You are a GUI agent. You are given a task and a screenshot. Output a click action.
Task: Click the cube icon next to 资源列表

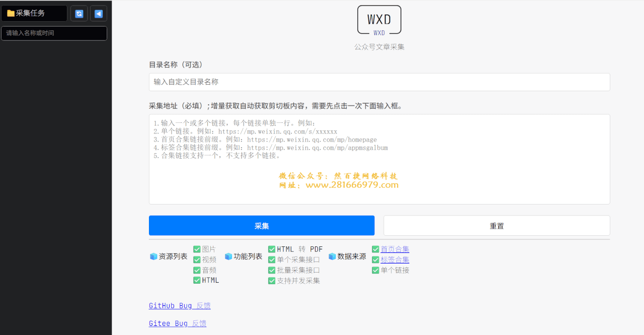click(x=154, y=256)
